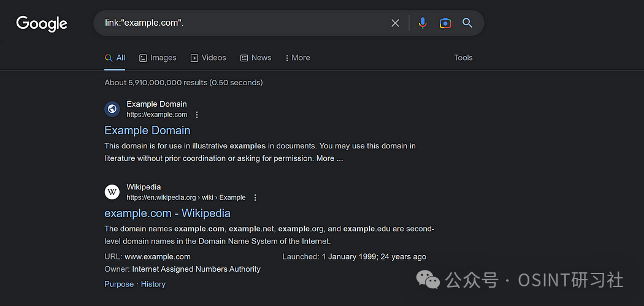644x306 pixels.
Task: Open the Example Domain result title link
Action: 147,130
